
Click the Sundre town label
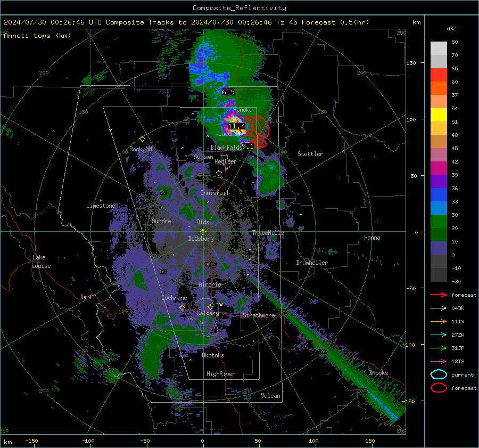162,221
